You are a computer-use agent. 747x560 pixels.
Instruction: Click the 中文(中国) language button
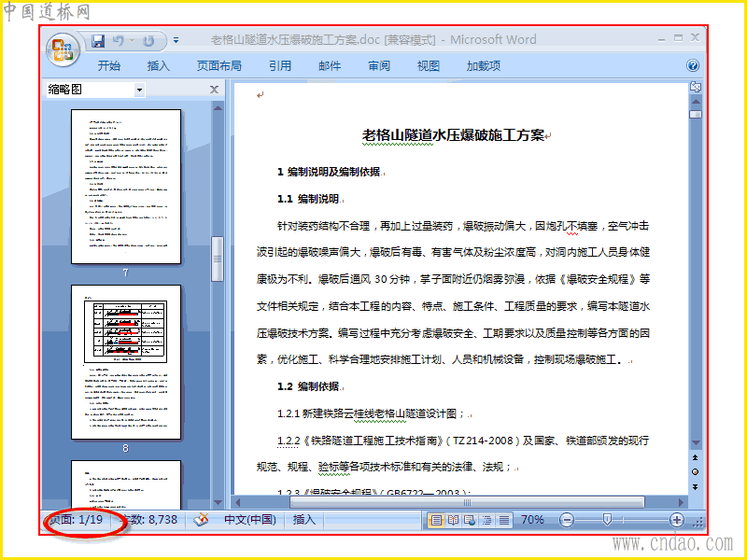[250, 520]
